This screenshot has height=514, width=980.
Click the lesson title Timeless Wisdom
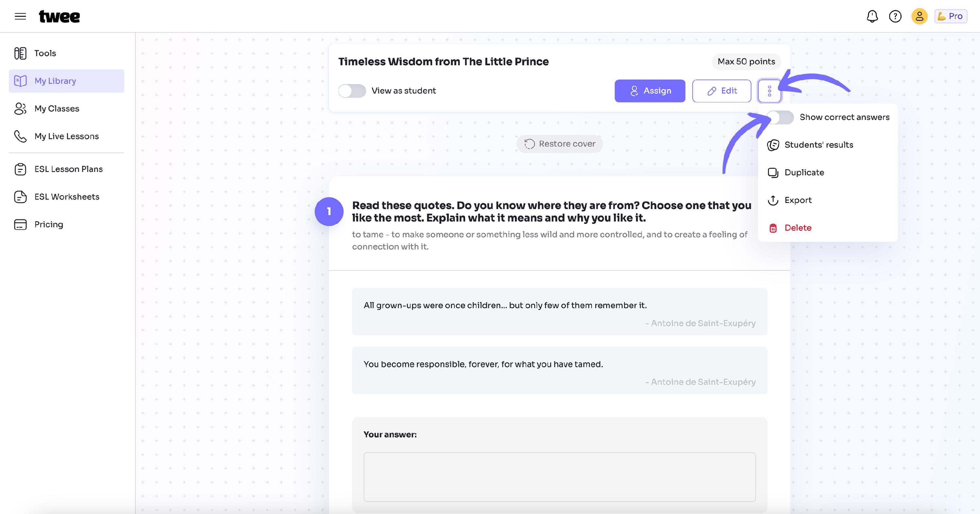(443, 62)
